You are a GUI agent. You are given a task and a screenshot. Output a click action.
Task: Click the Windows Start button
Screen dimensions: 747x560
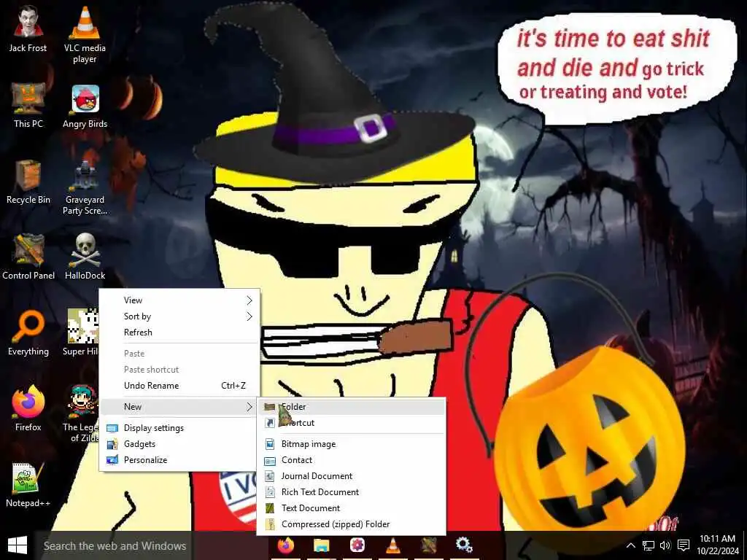tap(18, 545)
